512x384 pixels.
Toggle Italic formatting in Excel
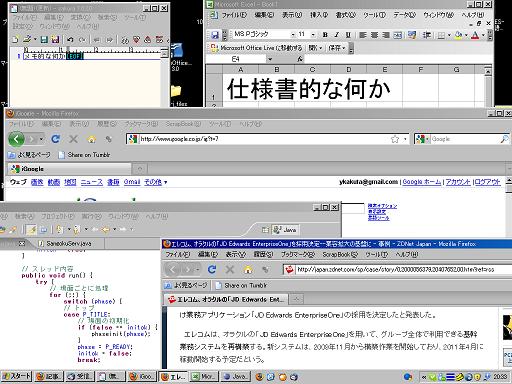click(337, 34)
